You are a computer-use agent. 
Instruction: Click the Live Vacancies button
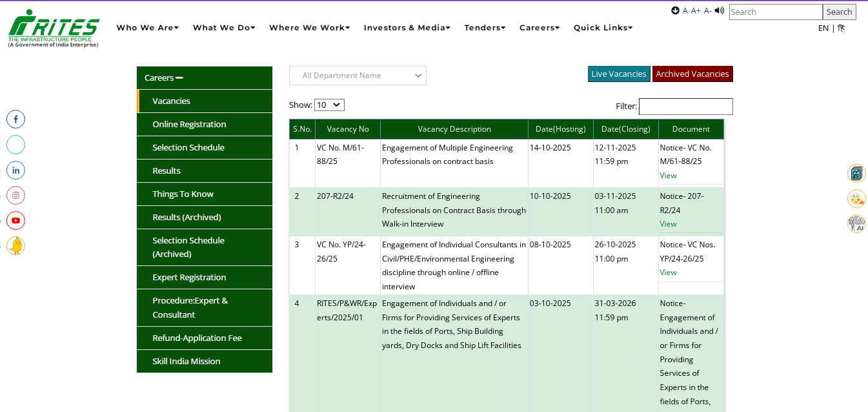pos(618,74)
